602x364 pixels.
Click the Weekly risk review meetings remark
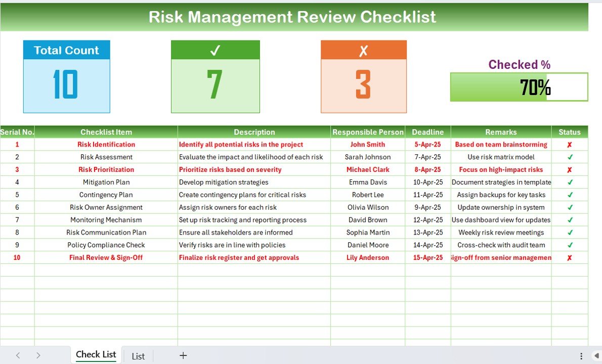(x=501, y=233)
